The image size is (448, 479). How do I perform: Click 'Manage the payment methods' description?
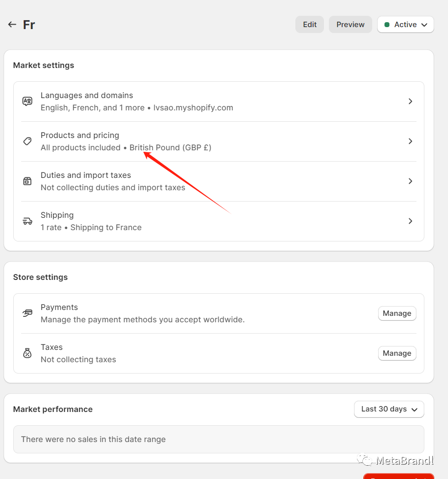[x=142, y=319]
